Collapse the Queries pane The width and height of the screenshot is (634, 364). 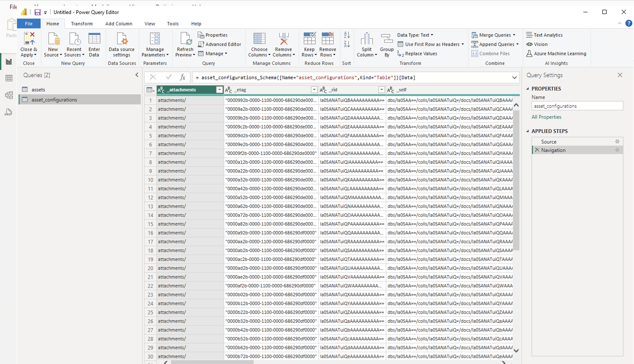point(137,75)
